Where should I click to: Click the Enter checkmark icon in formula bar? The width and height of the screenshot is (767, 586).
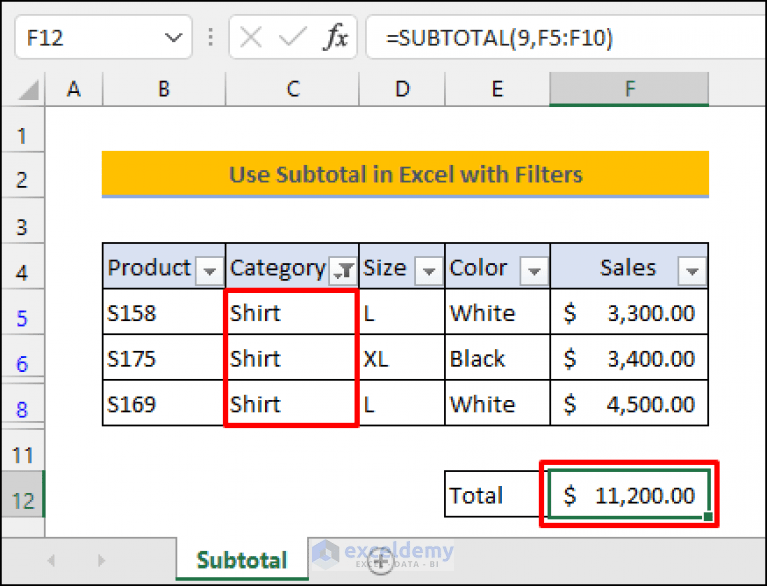292,38
